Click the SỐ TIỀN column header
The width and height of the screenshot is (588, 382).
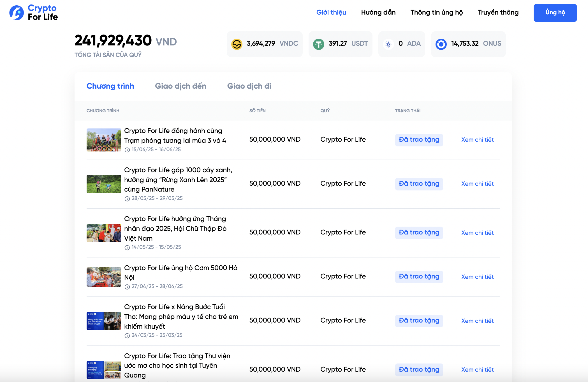tap(258, 111)
